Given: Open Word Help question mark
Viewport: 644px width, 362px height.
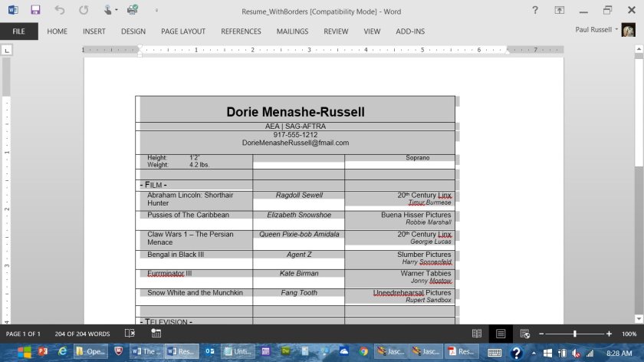Looking at the screenshot, I should click(x=535, y=10).
